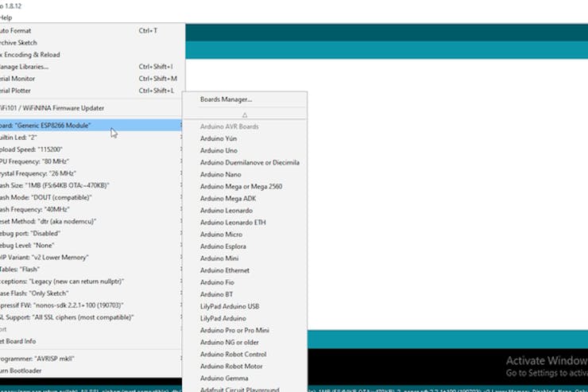Select Fix Encoding & Reload entry
Screen dimensions: 588x392
point(92,55)
